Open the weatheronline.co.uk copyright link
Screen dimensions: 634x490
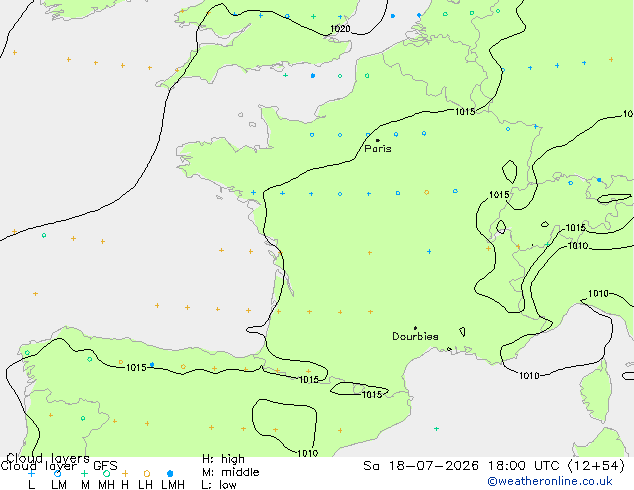(550, 481)
